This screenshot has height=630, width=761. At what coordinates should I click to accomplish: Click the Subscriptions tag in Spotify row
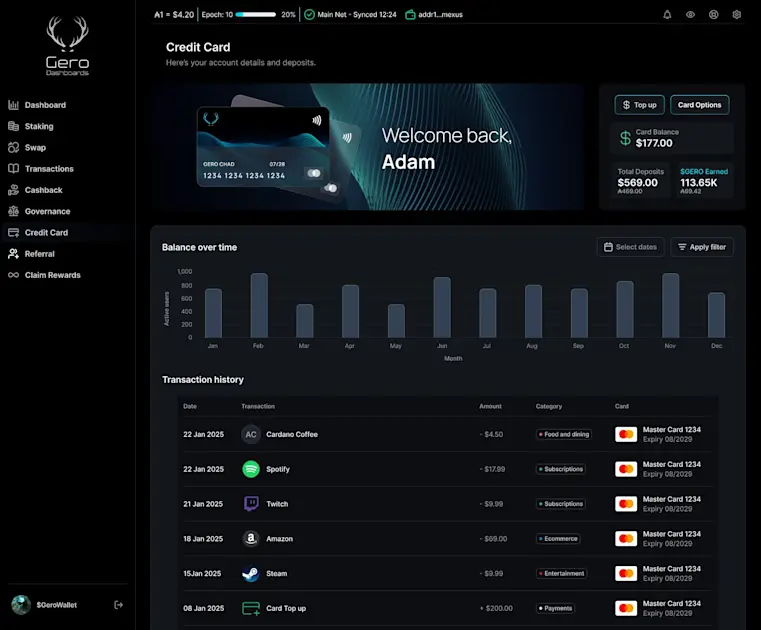tap(561, 469)
